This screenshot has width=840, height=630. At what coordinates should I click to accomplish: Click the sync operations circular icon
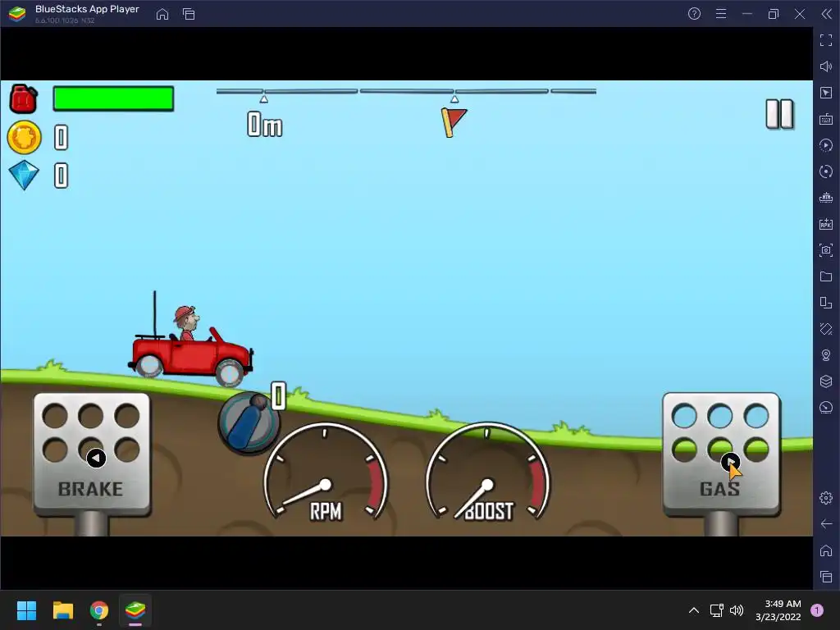826,171
